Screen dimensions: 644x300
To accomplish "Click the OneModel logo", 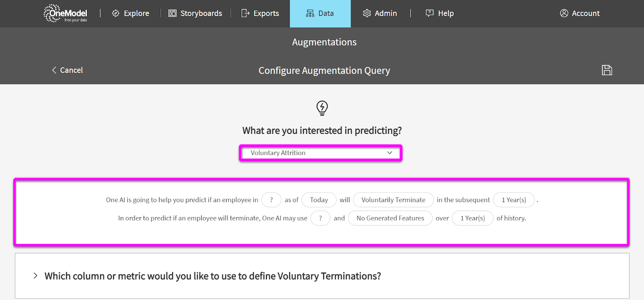I will tap(65, 13).
